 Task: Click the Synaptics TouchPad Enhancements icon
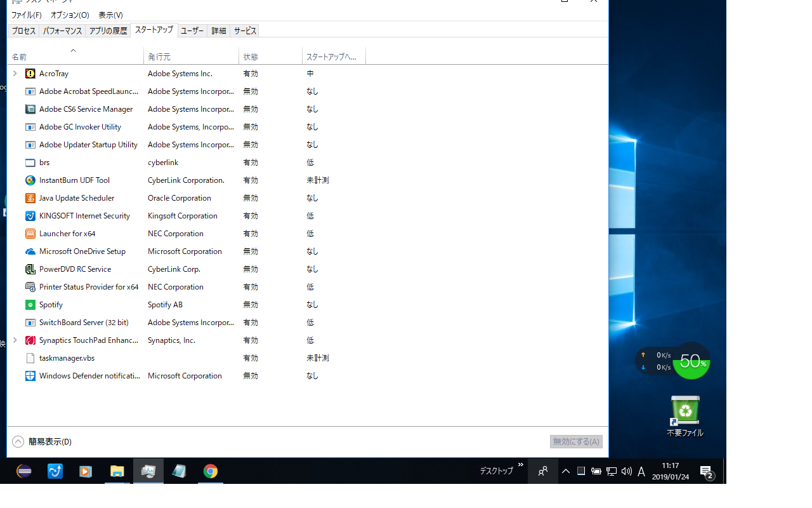30,340
